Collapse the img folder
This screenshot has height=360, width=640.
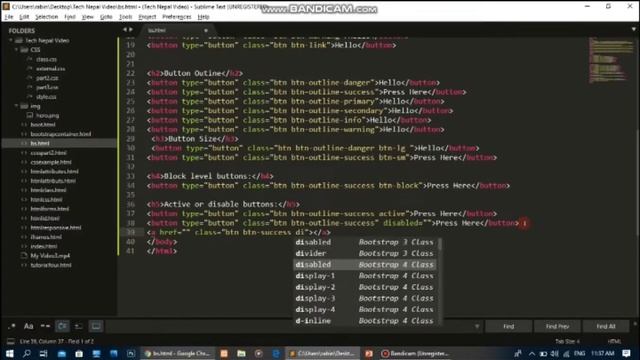[17, 106]
